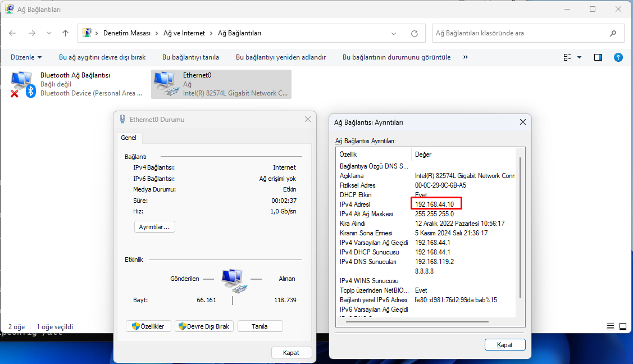Image resolution: width=633 pixels, height=364 pixels.
Task: Close Ağ Bağlantısı Ayrıntıları with X
Action: point(522,122)
